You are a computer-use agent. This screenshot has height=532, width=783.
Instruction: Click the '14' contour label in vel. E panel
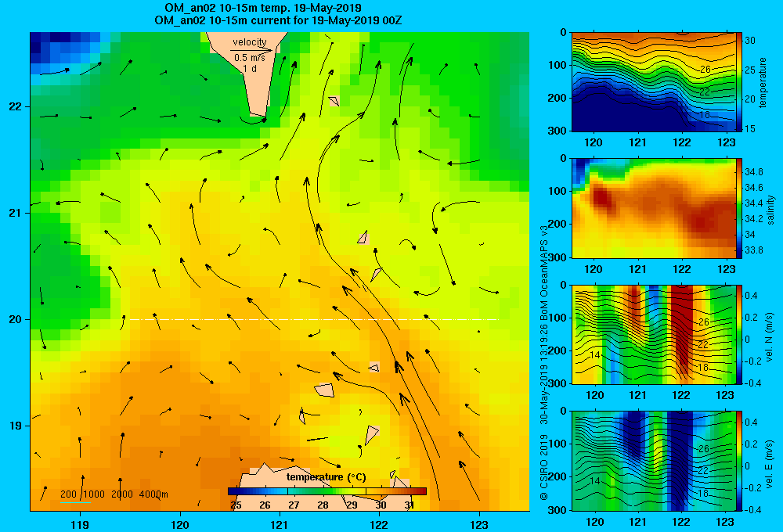click(594, 481)
